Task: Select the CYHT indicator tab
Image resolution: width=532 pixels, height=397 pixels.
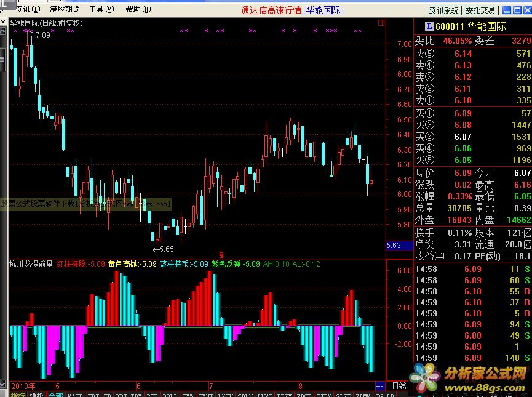Action: (x=205, y=395)
